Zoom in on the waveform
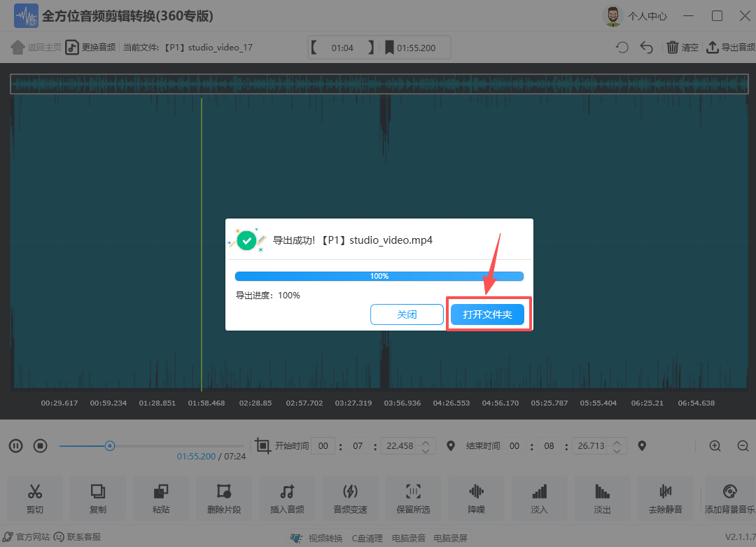756x547 pixels. [x=715, y=445]
